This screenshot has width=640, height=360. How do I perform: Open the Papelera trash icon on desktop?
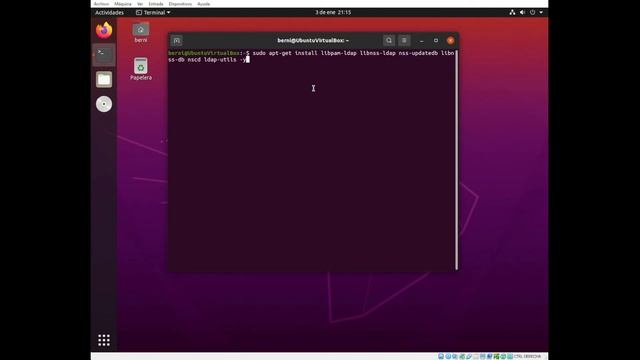click(141, 69)
